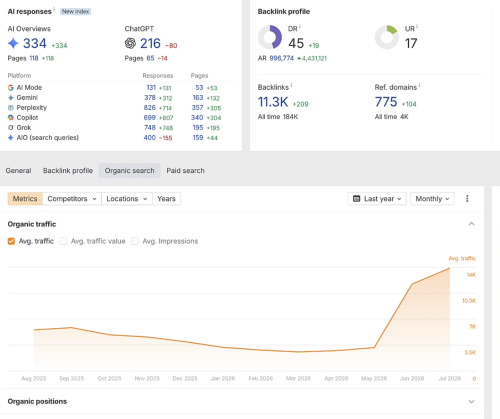The height and width of the screenshot is (419, 500).
Task: Switch to the Paid search tab
Action: click(186, 171)
